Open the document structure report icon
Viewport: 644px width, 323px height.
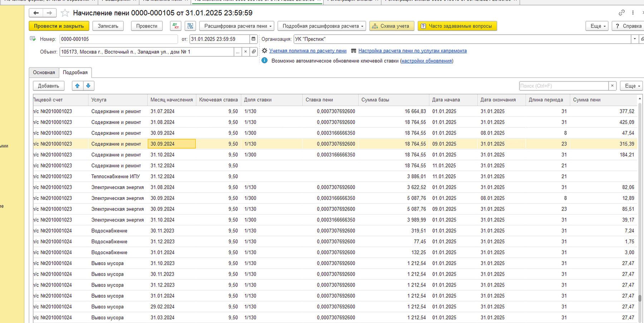pos(190,26)
